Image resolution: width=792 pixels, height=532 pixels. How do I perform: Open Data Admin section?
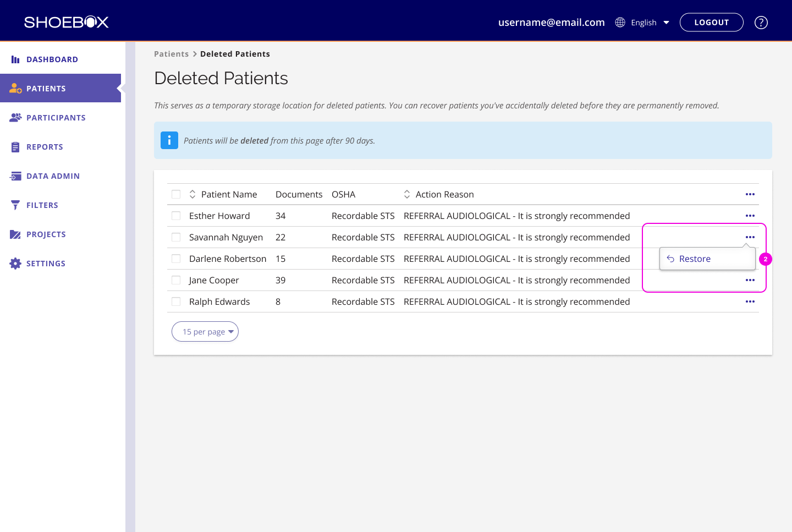(x=53, y=176)
